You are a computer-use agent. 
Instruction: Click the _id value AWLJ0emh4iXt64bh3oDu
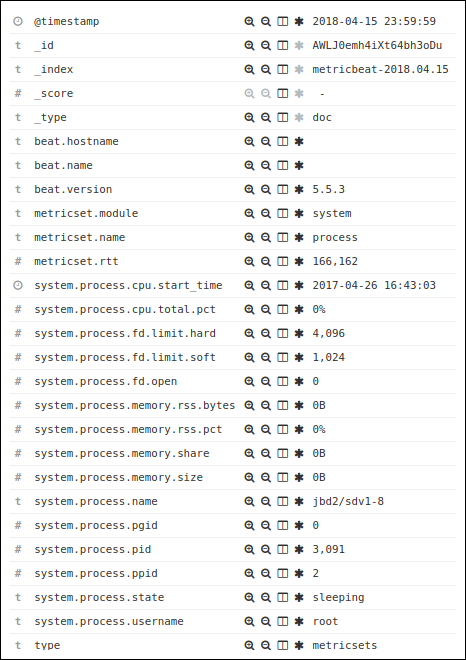click(377, 45)
